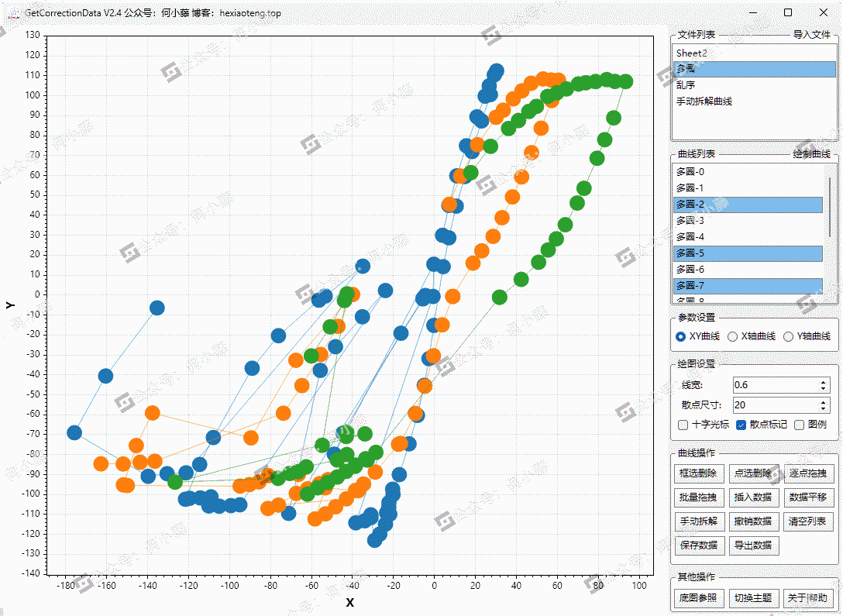Viewport: 843px width, 616px height.
Task: Enable the 十字光标 crosshair checkbox
Action: click(x=683, y=425)
